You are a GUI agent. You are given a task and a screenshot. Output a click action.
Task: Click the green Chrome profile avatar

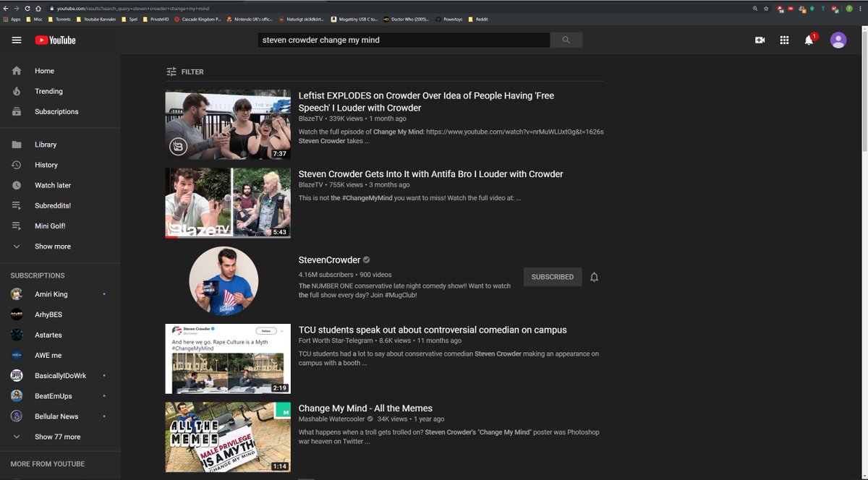point(849,8)
